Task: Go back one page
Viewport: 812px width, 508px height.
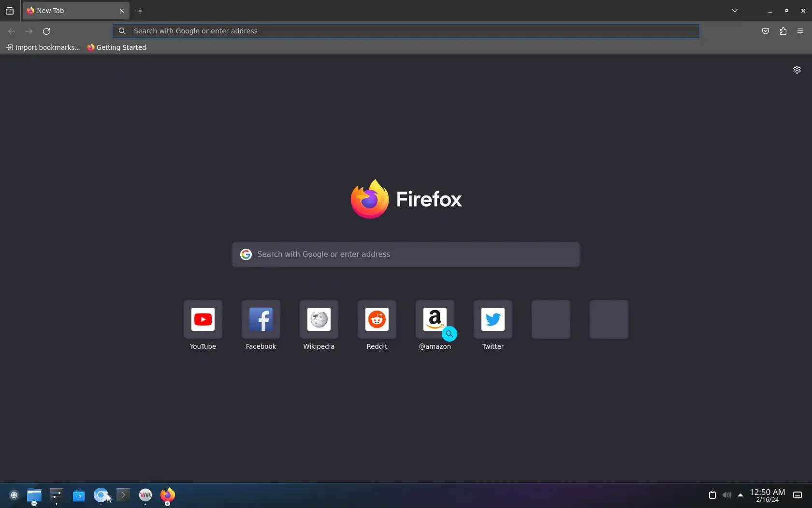Action: click(x=12, y=31)
